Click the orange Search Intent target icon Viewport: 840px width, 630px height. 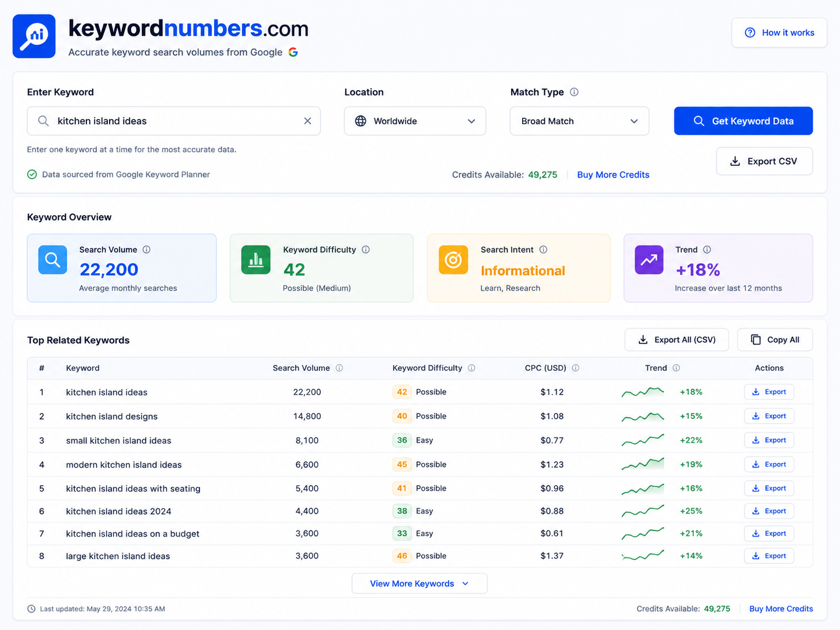click(453, 259)
